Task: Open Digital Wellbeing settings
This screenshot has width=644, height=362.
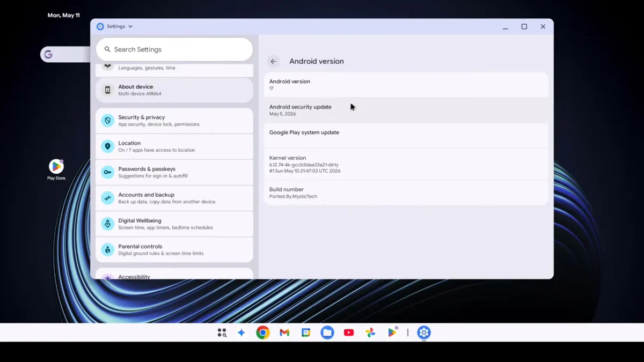Action: coord(174,224)
